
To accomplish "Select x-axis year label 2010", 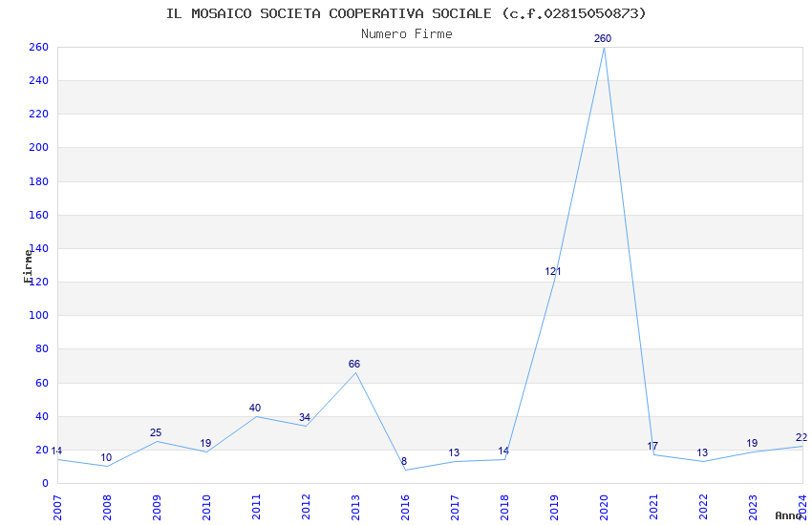I will coord(206,508).
